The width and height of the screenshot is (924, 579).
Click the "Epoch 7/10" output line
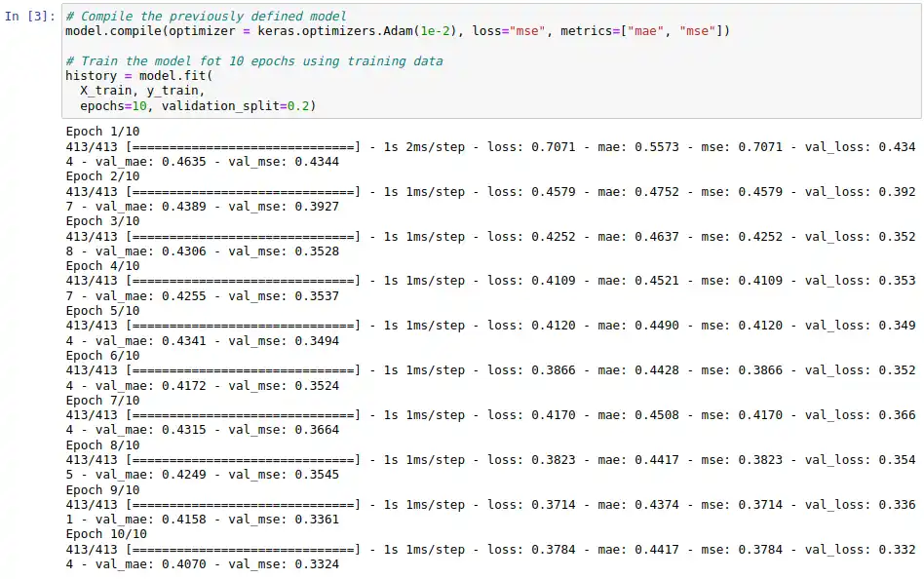[x=102, y=400]
